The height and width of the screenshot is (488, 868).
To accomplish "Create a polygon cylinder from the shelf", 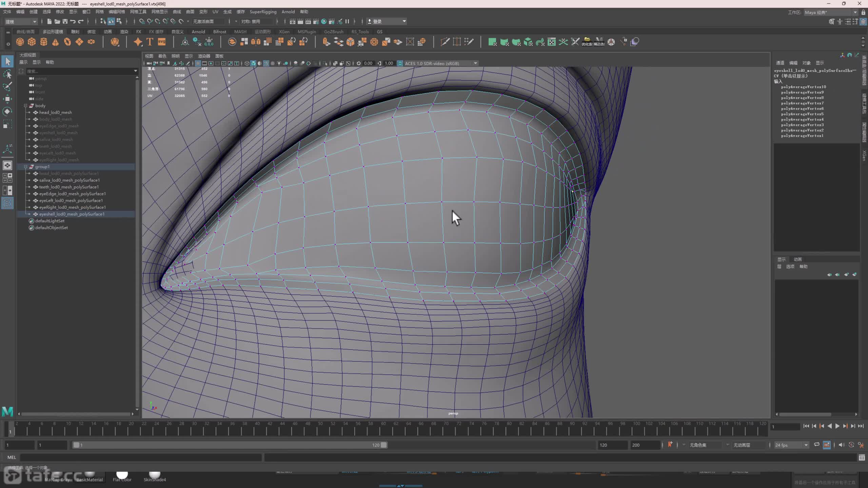I will pyautogui.click(x=44, y=42).
